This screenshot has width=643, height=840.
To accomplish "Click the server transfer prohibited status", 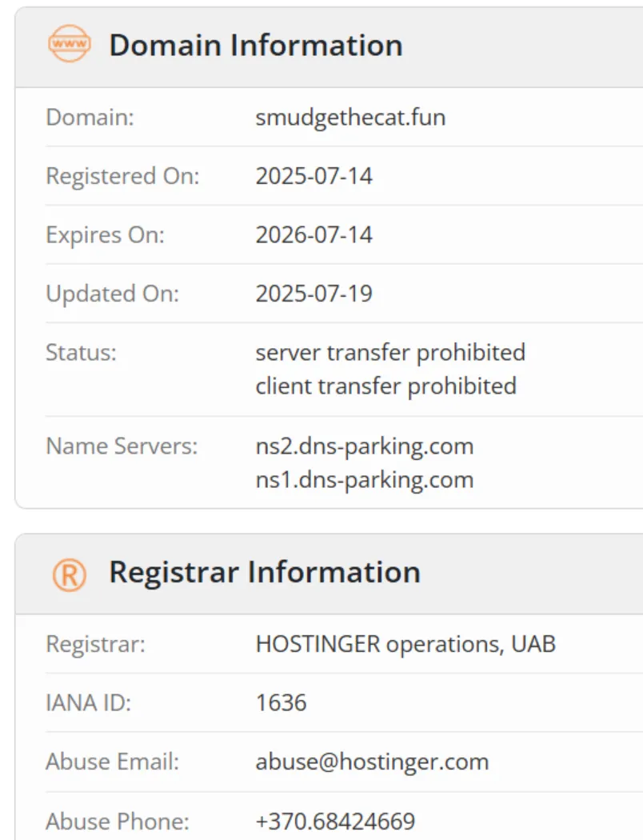I will tap(390, 353).
